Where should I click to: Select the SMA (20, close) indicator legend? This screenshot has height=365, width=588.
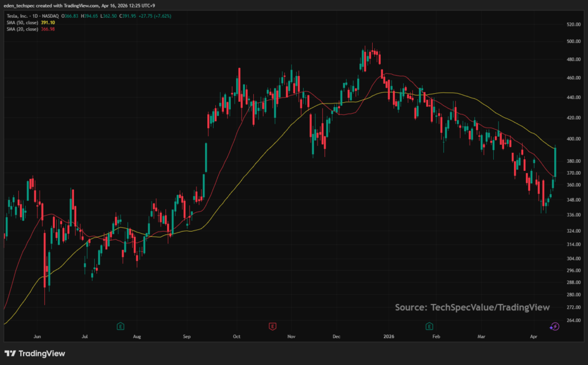[22, 29]
